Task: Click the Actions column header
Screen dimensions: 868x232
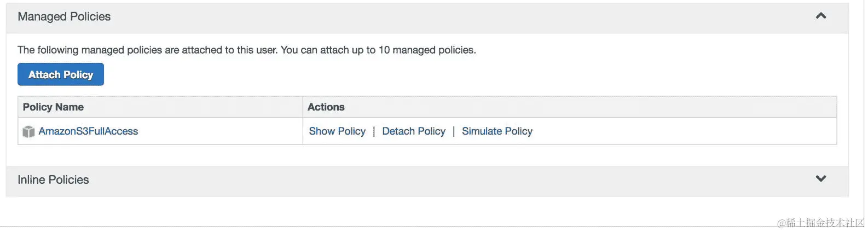Action: pos(326,107)
